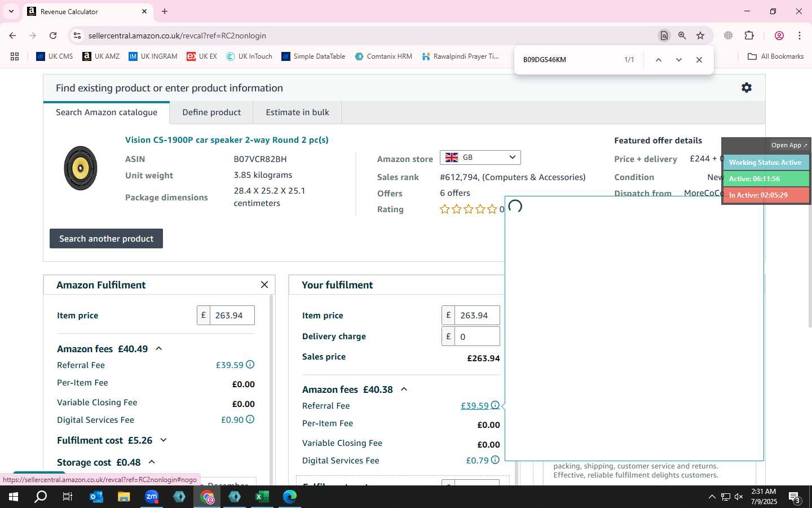Select Search Amazon catalogue tab
The image size is (812, 508).
tap(107, 112)
